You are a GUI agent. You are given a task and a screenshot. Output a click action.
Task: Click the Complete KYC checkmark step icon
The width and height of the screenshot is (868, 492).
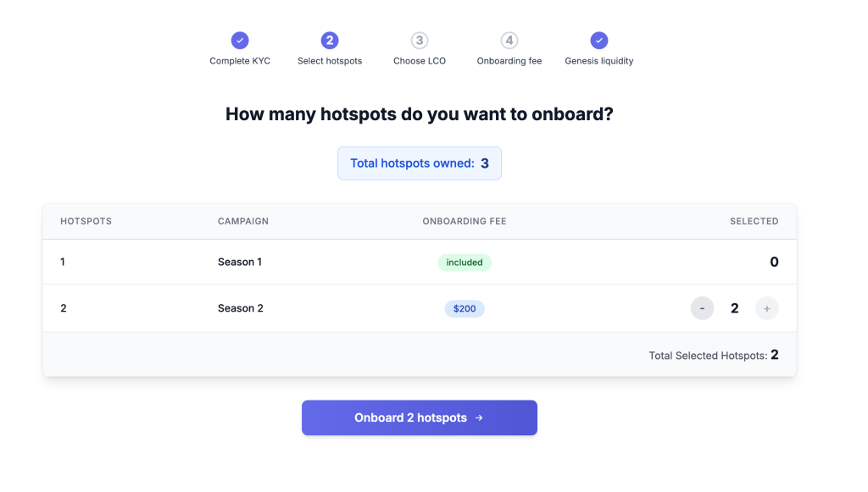(x=240, y=41)
